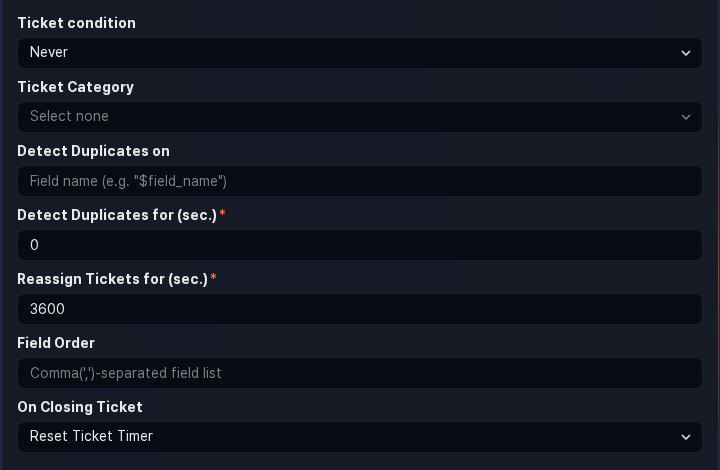Click the Detect Duplicates for (sec.) input
This screenshot has height=470, width=720.
pos(360,245)
